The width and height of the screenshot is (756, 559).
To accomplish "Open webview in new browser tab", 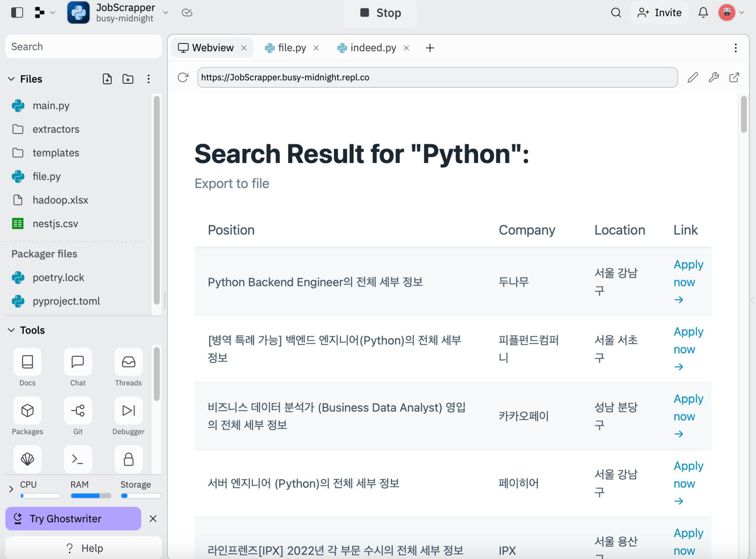I will [734, 77].
